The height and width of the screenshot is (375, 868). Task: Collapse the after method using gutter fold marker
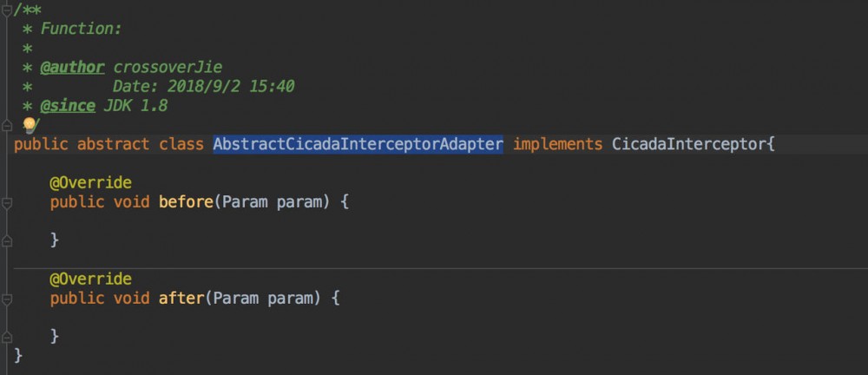[x=7, y=299]
